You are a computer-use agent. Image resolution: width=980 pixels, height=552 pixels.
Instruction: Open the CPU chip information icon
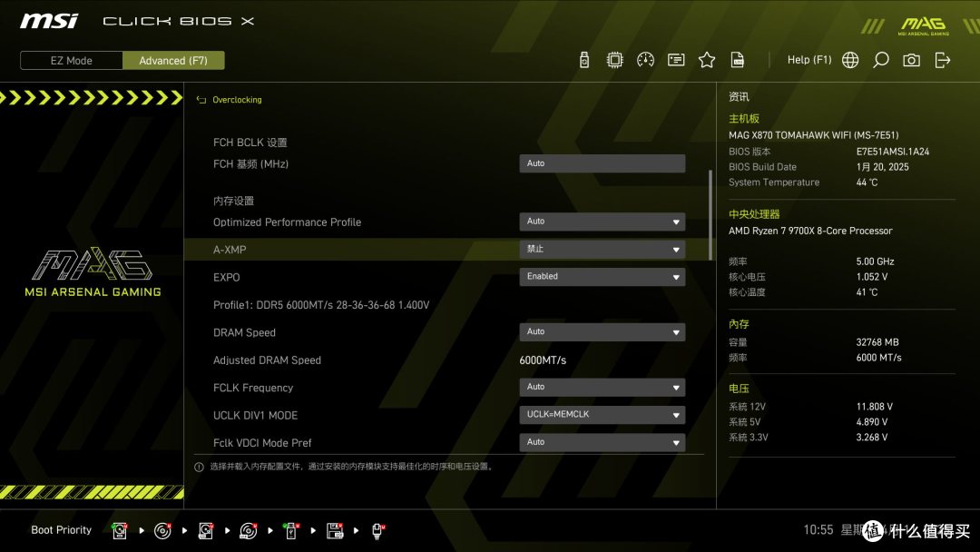tap(615, 60)
